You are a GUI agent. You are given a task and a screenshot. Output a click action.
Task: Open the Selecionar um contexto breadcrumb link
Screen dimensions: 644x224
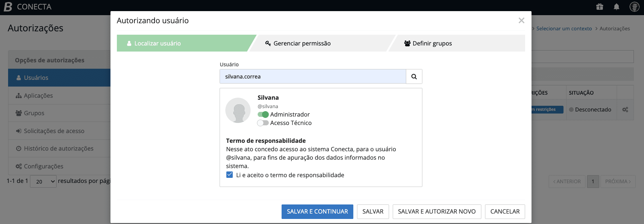(564, 29)
